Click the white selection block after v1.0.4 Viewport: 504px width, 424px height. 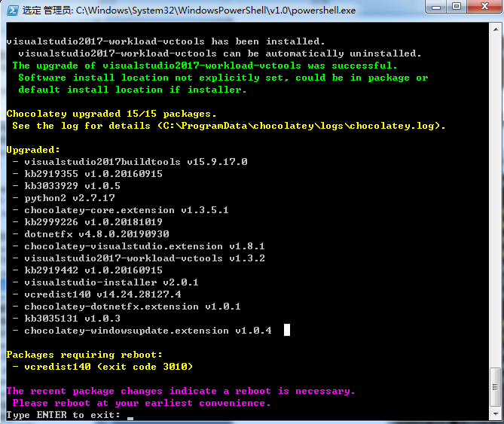pos(287,330)
